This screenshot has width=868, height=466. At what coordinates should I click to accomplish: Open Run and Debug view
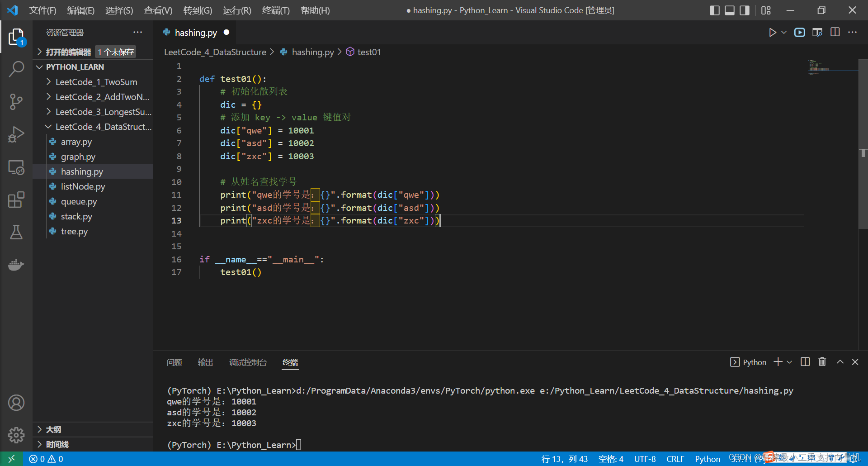click(16, 134)
